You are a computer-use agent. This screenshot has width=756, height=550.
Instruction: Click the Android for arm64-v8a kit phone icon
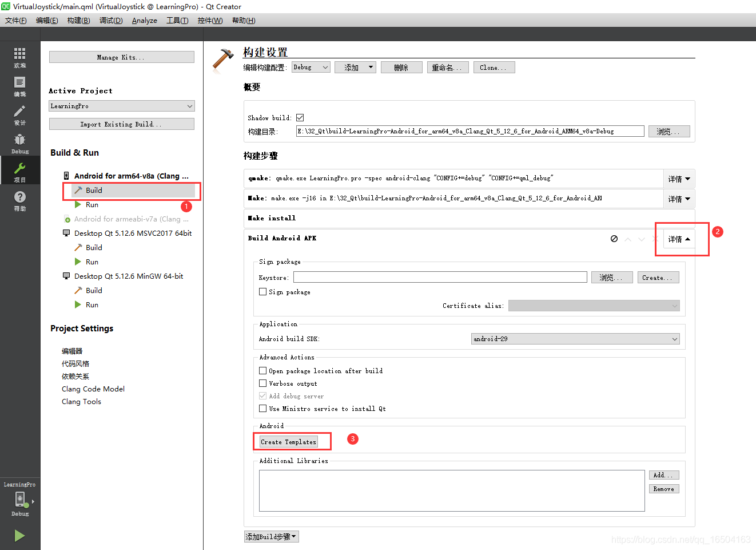point(66,176)
